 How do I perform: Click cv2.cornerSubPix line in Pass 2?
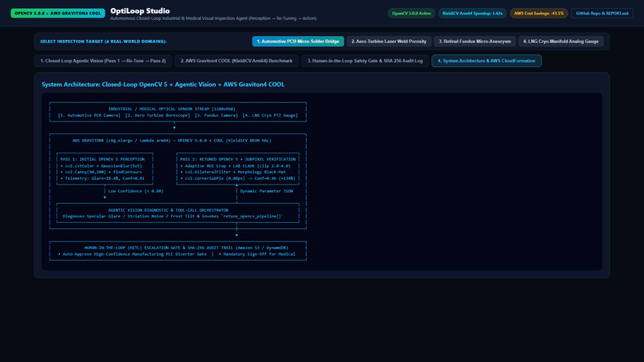pyautogui.click(x=238, y=178)
